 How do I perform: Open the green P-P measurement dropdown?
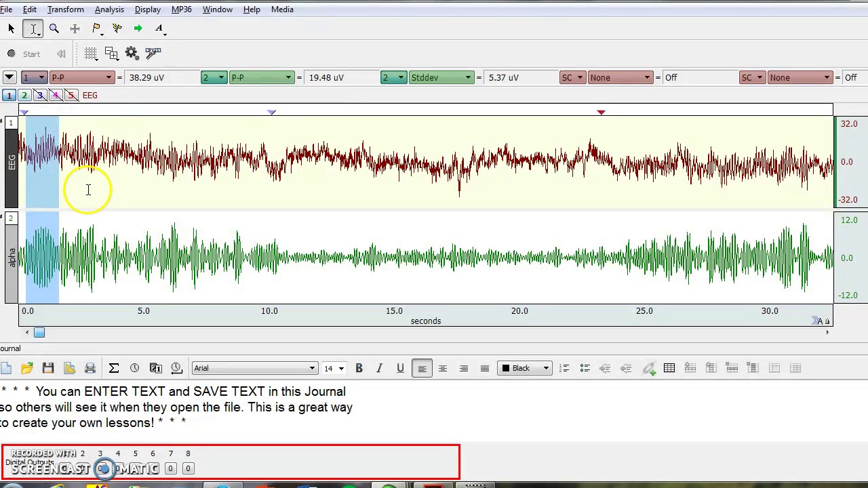coord(262,78)
